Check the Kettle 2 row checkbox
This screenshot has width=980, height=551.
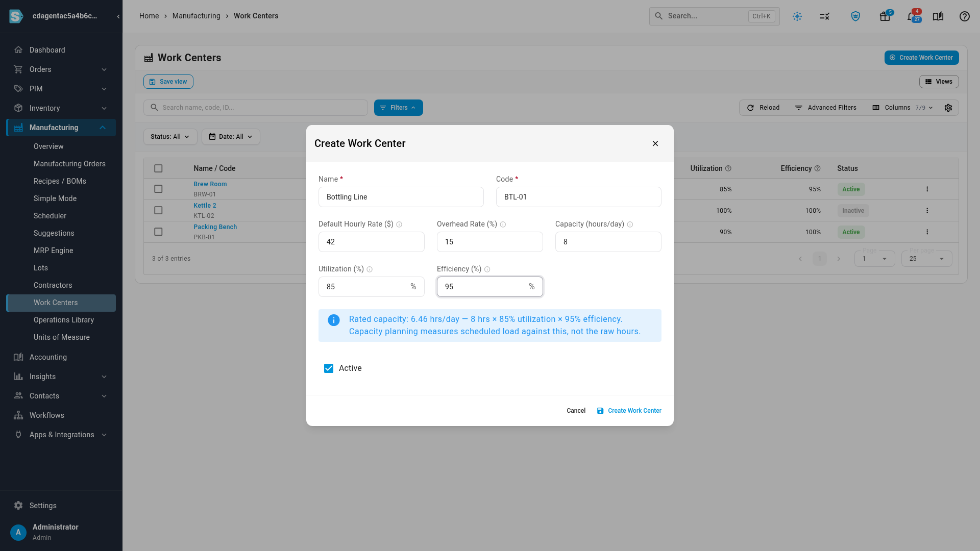[x=158, y=211]
